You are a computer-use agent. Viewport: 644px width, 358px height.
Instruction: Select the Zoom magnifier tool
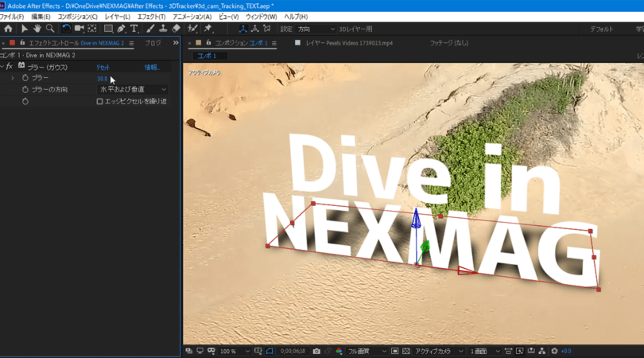click(x=50, y=29)
